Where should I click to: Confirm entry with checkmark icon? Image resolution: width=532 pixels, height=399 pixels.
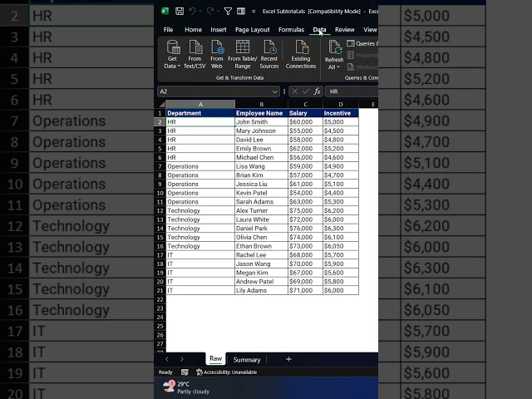(x=306, y=91)
